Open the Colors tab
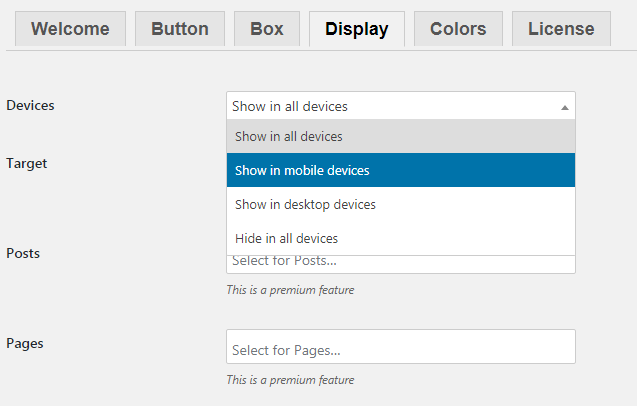The image size is (637, 406). coord(458,29)
